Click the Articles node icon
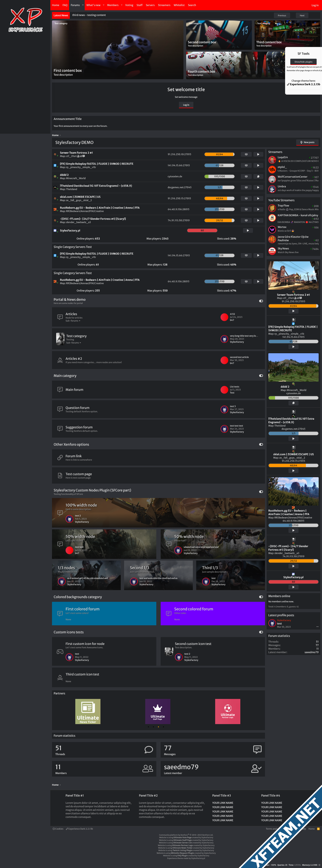This screenshot has width=322, height=868. [x=60, y=317]
